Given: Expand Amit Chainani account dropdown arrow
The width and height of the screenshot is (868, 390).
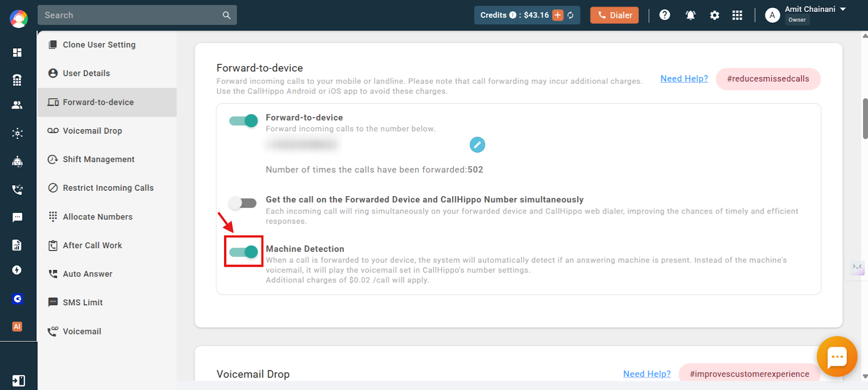Looking at the screenshot, I should coord(843,9).
